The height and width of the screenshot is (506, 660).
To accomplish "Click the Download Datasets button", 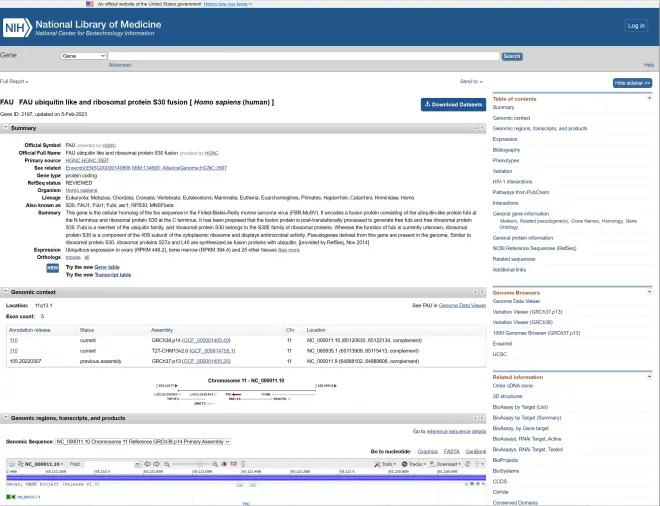I will [x=455, y=104].
